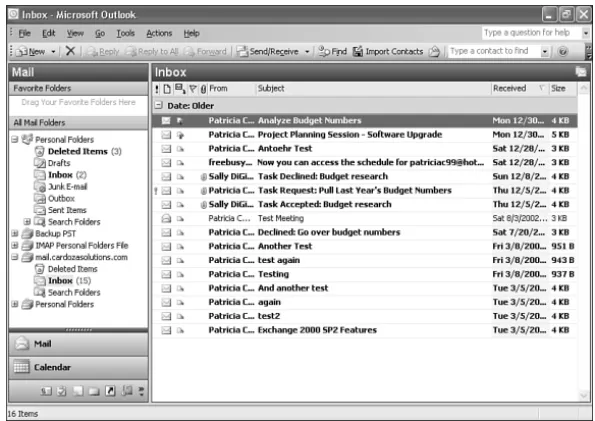Collapse the top Personal Folders tree

14,139
